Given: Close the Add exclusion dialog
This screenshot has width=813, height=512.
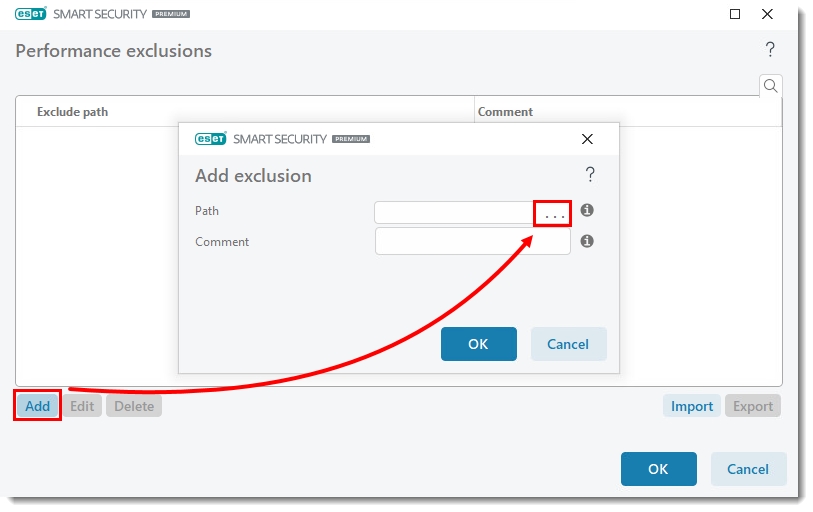Looking at the screenshot, I should coord(587,139).
